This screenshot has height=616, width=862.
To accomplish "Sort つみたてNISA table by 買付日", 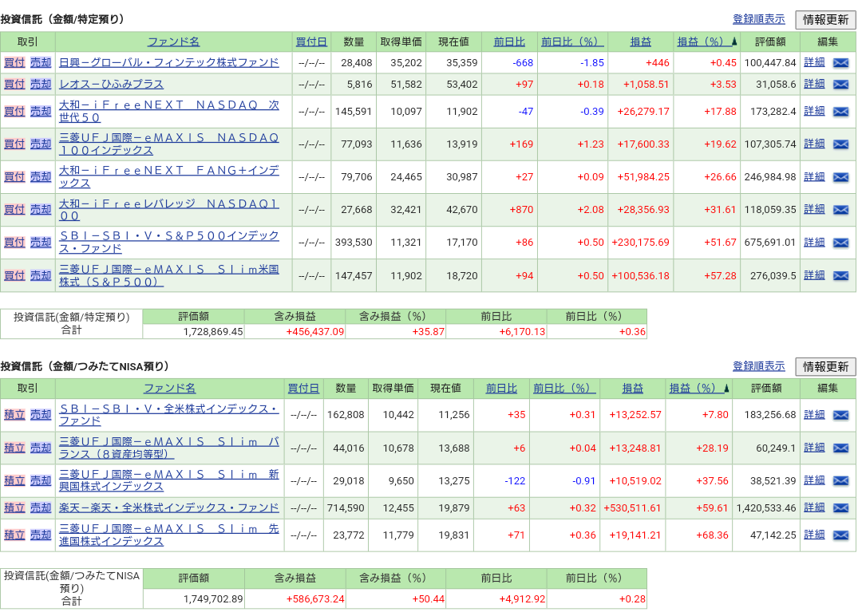I will click(x=303, y=389).
